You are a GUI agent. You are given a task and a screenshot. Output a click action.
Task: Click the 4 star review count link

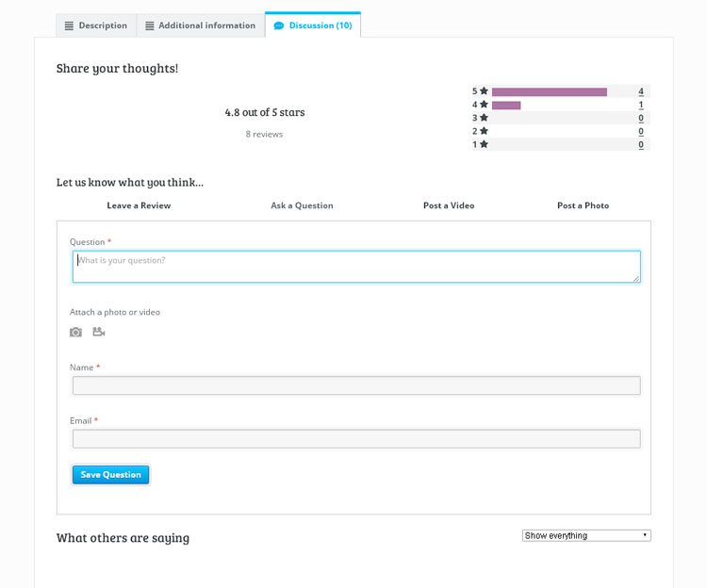point(641,105)
